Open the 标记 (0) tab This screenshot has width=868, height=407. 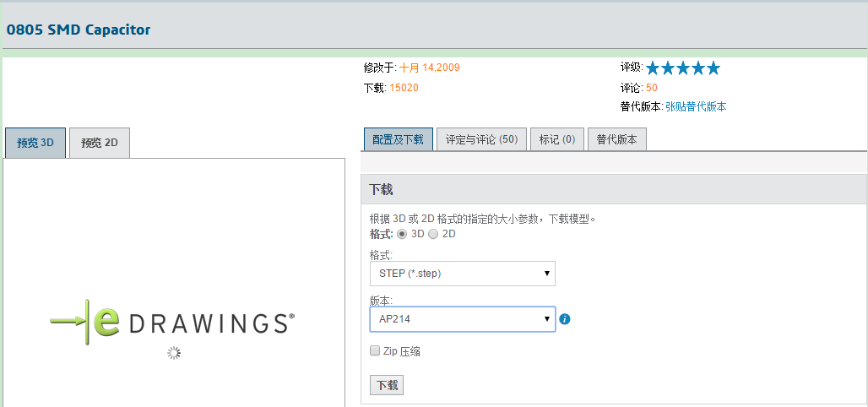point(557,139)
